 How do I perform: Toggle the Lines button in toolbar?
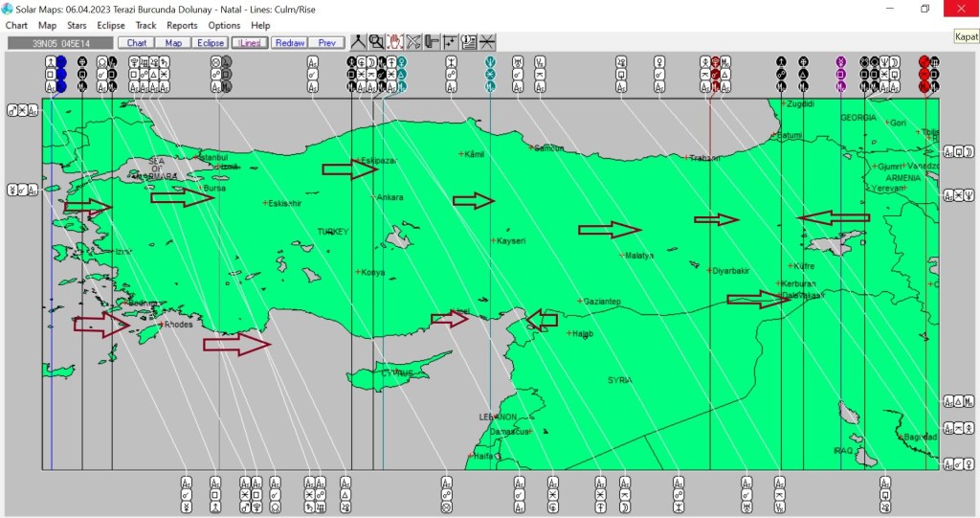point(249,43)
